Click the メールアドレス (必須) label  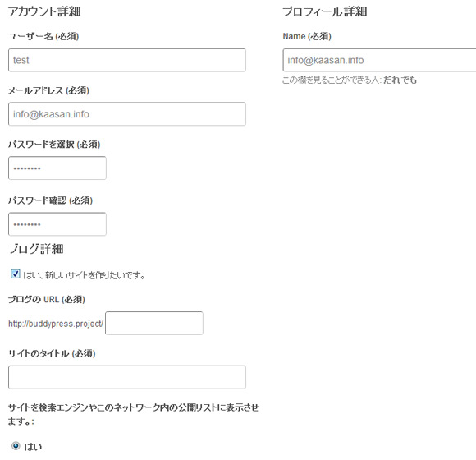pyautogui.click(x=48, y=90)
